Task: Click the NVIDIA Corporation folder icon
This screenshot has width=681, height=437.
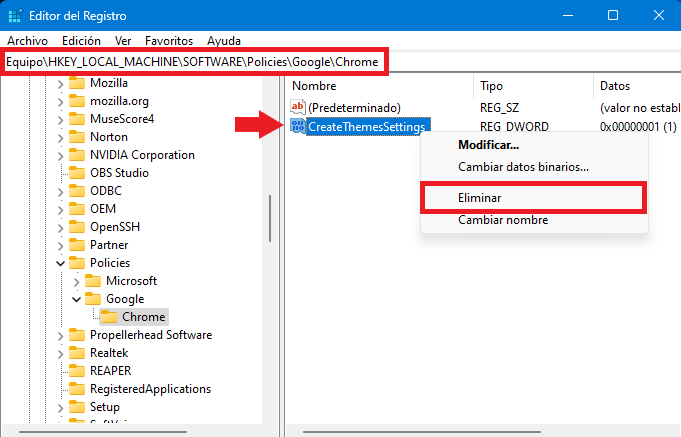Action: [77, 155]
